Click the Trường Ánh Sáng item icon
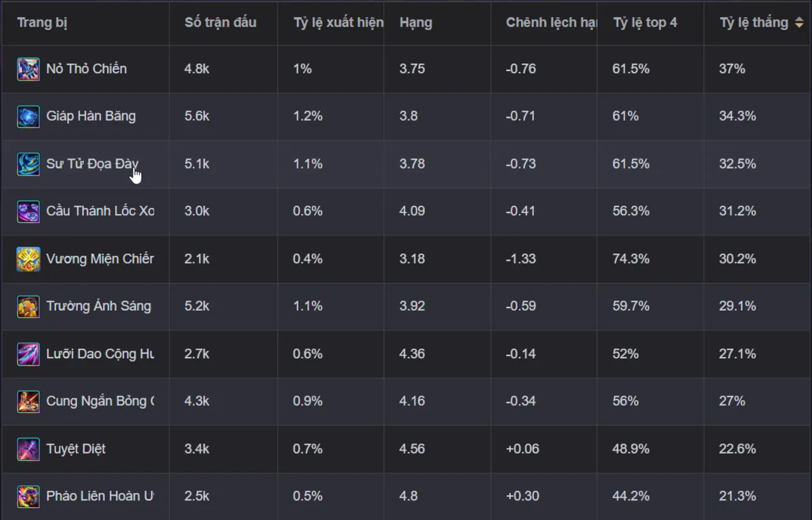This screenshot has width=812, height=520. (28, 306)
